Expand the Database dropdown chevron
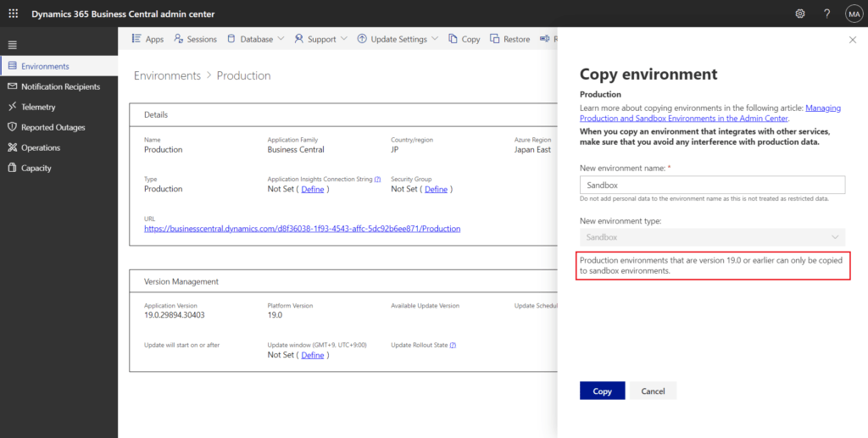868x438 pixels. click(281, 39)
